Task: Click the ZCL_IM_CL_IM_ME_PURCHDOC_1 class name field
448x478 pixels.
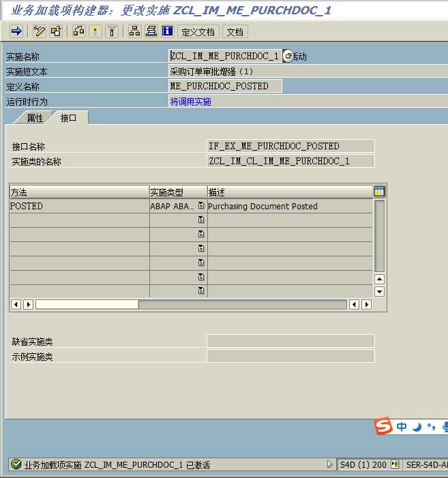Action: point(290,161)
